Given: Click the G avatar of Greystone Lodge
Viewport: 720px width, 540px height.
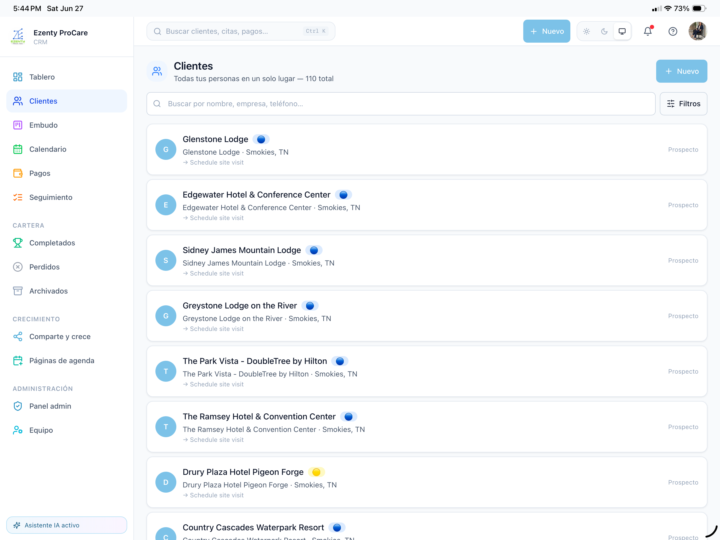Looking at the screenshot, I should pyautogui.click(x=166, y=316).
